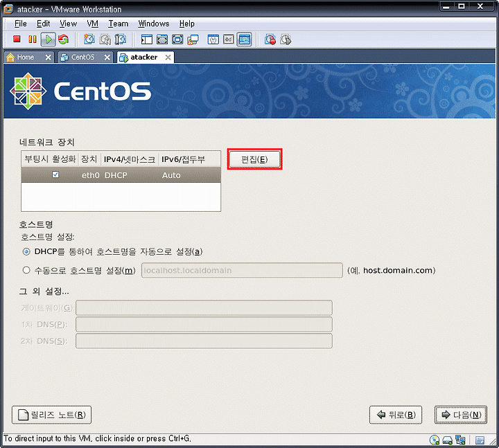Close the Home tab with its X

coord(48,57)
